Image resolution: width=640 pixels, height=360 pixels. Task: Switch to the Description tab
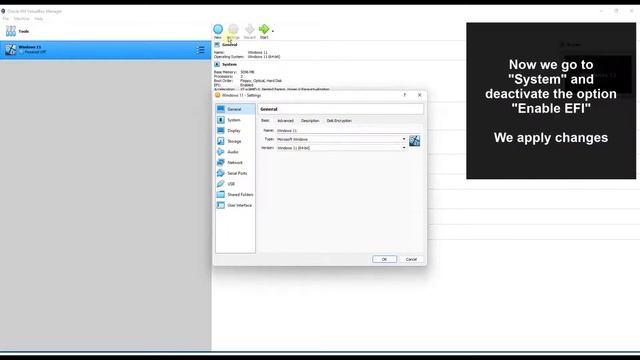pos(310,121)
